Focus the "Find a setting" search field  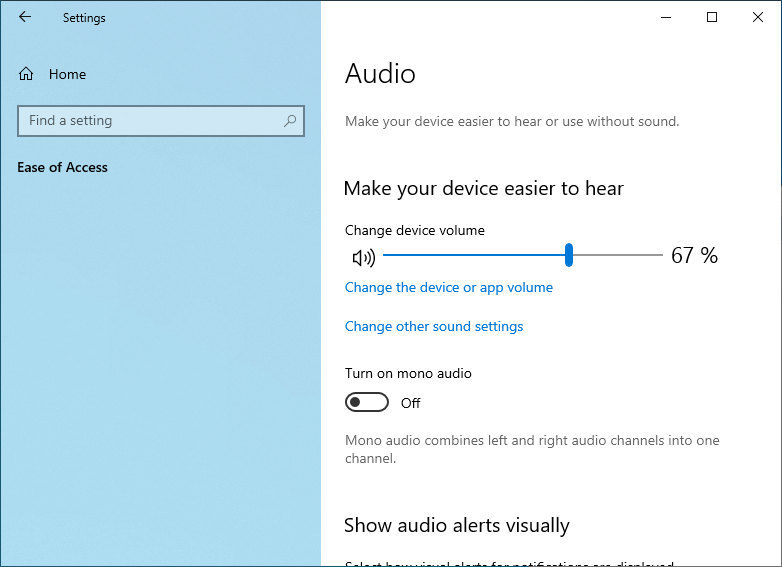[x=150, y=121]
